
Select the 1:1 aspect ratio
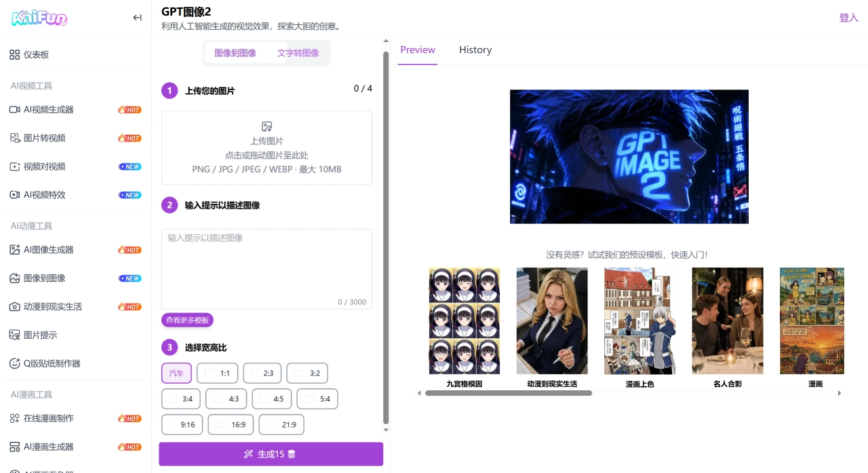218,373
